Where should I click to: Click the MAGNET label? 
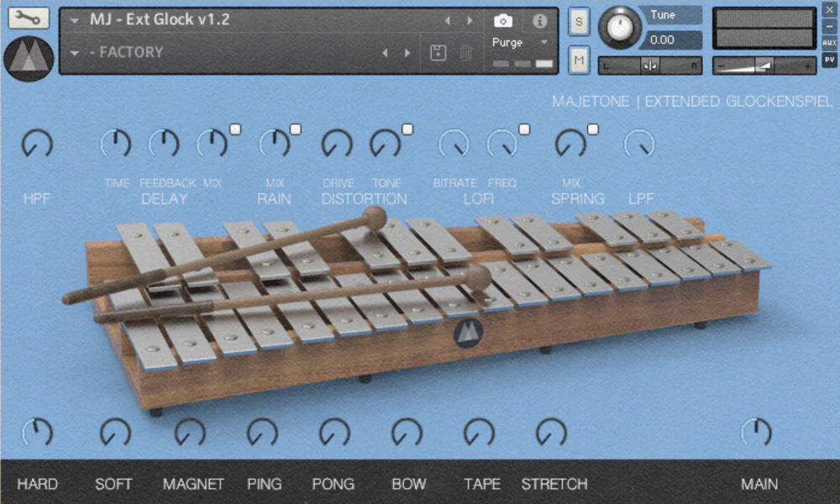(193, 484)
